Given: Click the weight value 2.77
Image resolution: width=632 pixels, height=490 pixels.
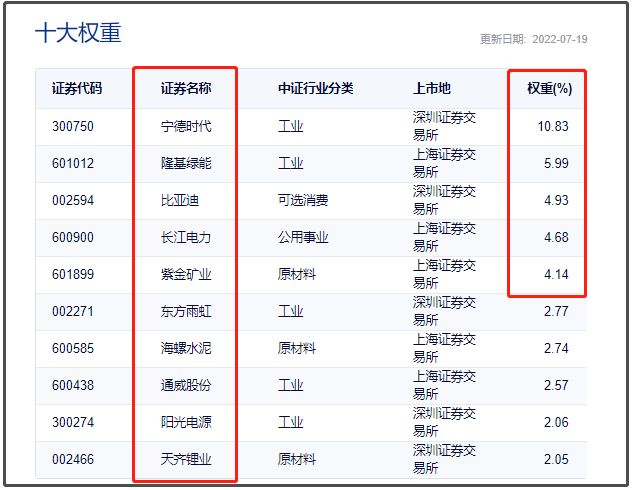Looking at the screenshot, I should [x=556, y=311].
